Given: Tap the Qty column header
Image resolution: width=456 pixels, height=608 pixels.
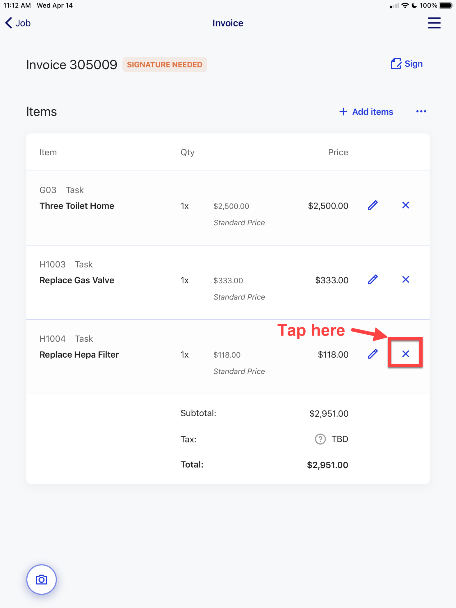Looking at the screenshot, I should [x=187, y=153].
